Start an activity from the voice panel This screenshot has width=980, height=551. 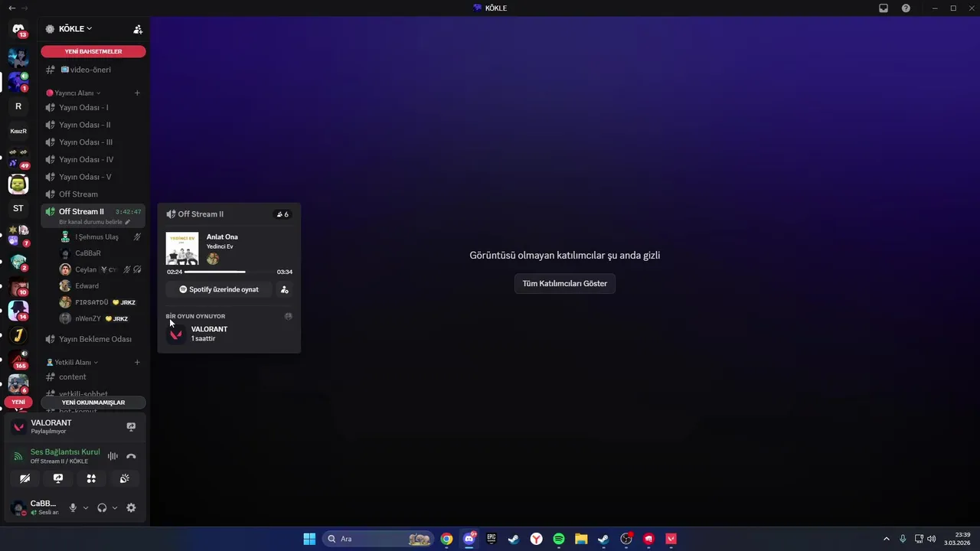[91, 478]
